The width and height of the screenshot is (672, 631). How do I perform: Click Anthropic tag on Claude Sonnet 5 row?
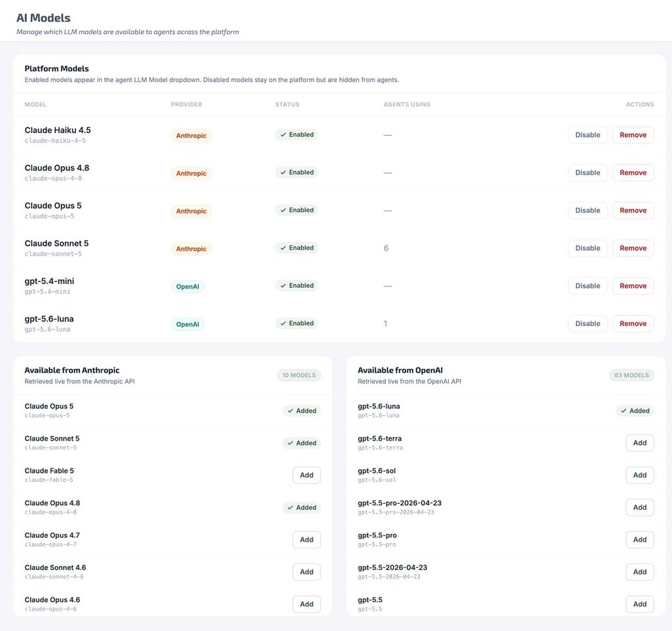point(191,249)
